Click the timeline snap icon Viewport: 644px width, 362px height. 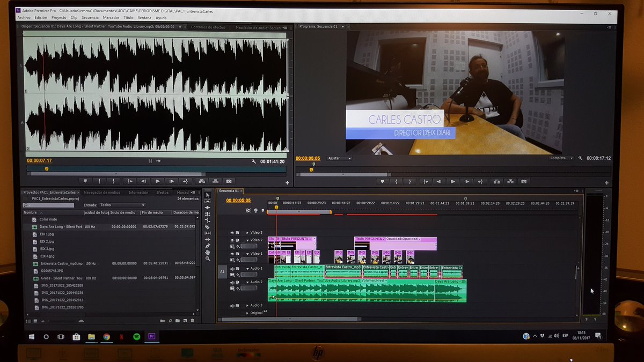point(248,211)
